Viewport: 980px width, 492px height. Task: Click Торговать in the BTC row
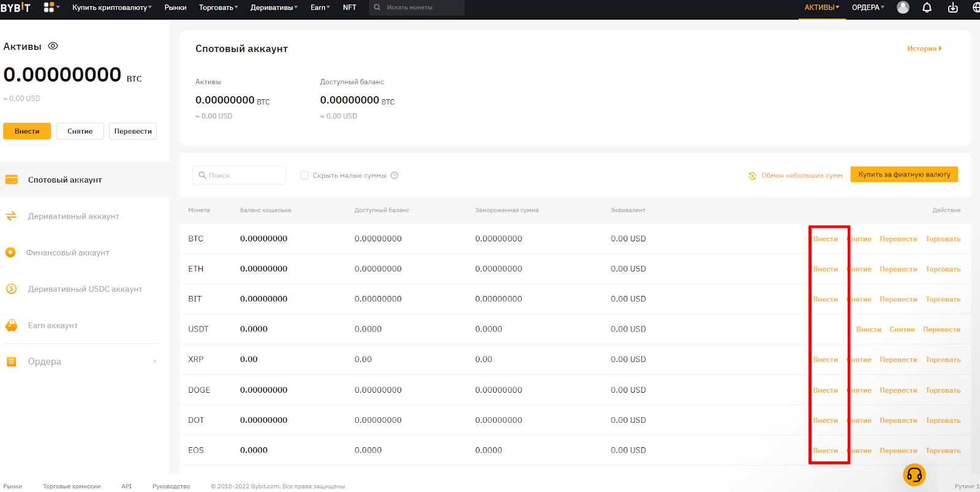943,239
